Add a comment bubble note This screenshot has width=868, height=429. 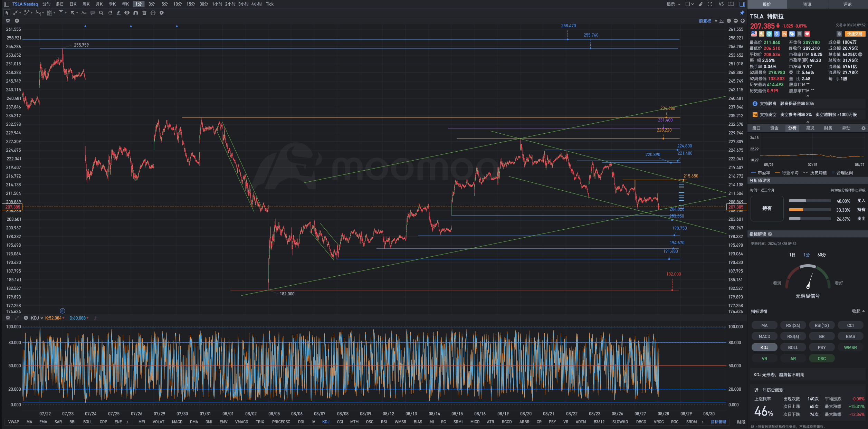93,13
